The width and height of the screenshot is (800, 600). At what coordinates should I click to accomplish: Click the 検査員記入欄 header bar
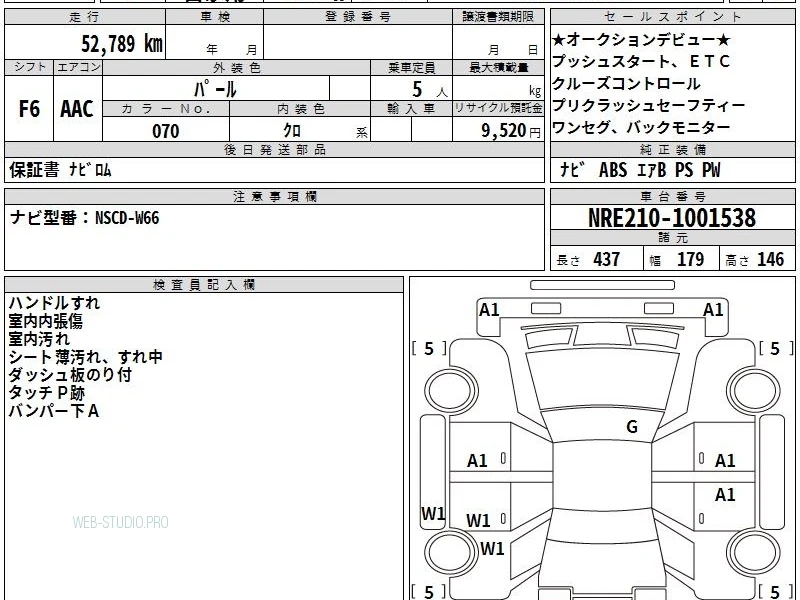click(204, 285)
